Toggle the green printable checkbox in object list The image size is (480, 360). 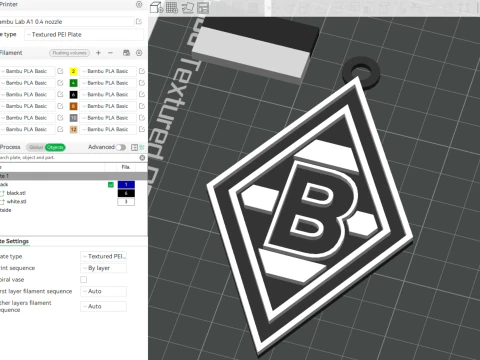coord(111,185)
